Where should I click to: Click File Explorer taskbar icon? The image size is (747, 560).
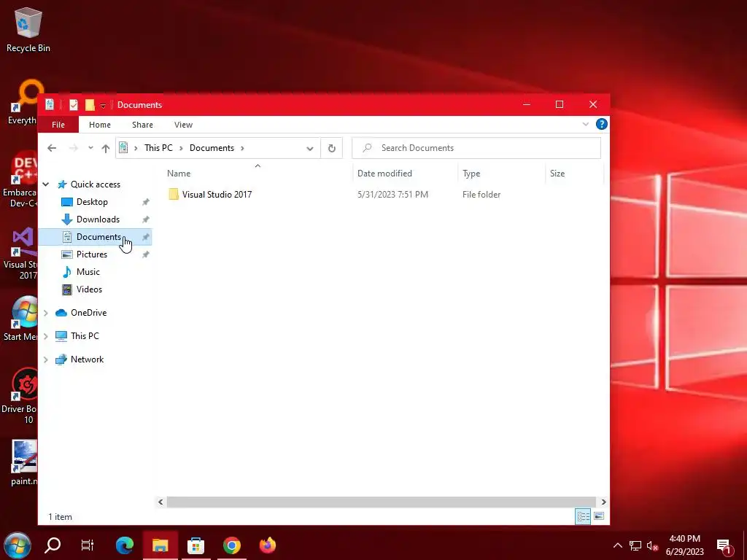[x=160, y=545]
